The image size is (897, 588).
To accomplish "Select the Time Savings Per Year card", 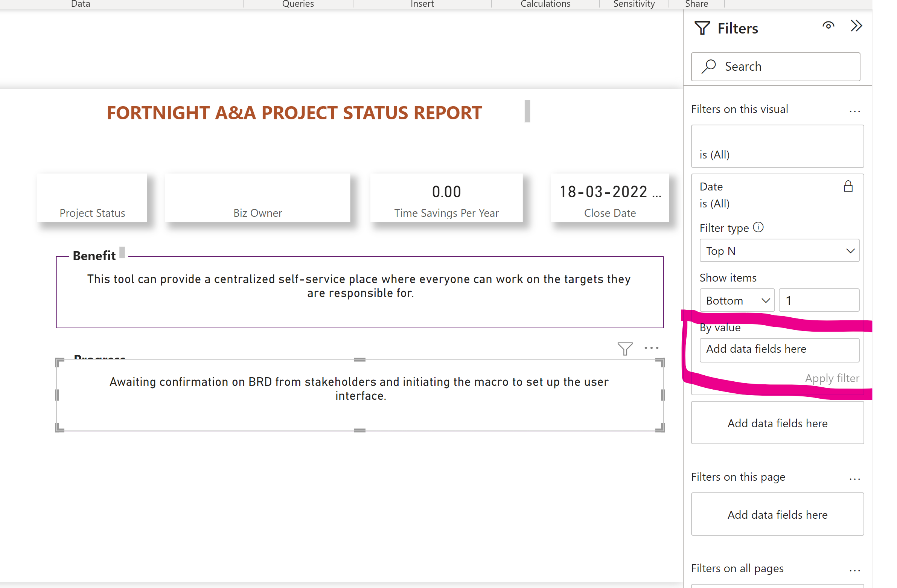I will point(446,198).
